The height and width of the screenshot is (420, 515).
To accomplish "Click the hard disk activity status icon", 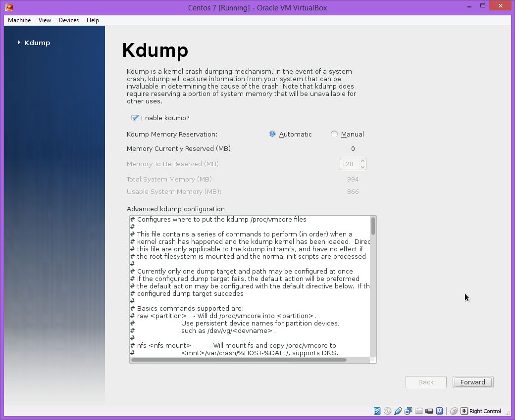I will (377, 411).
